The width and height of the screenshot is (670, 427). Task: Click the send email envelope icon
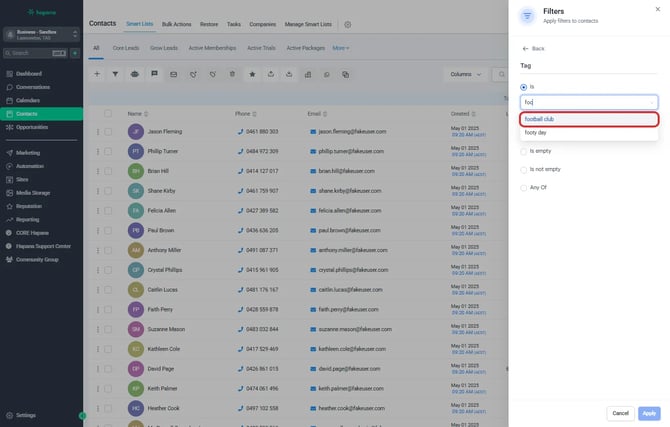(173, 73)
